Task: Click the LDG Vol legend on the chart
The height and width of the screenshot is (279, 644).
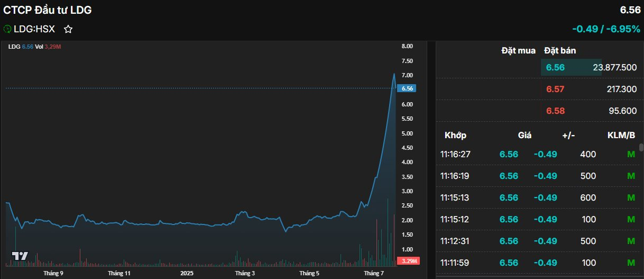Action: [x=34, y=47]
